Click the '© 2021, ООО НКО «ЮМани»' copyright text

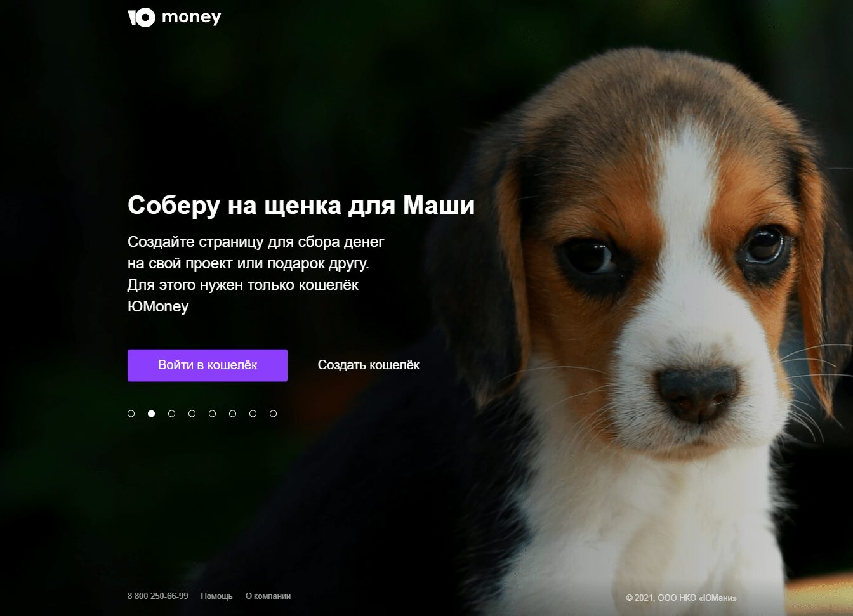coord(682,598)
